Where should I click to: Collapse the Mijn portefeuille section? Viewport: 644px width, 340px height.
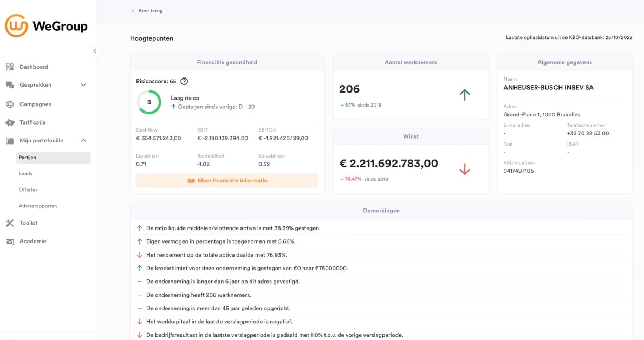(83, 141)
